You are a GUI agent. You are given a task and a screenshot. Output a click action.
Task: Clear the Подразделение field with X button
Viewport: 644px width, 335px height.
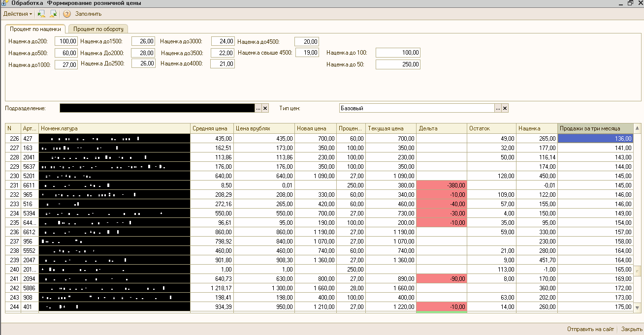click(265, 108)
